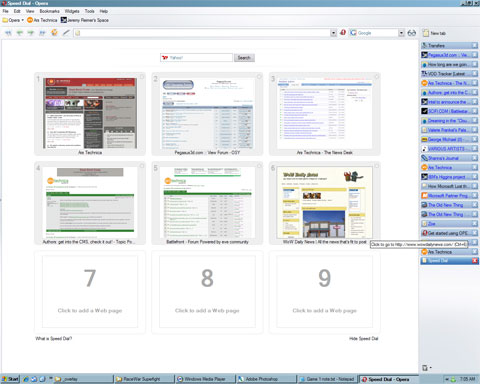Open the Widgets menu

tap(72, 11)
